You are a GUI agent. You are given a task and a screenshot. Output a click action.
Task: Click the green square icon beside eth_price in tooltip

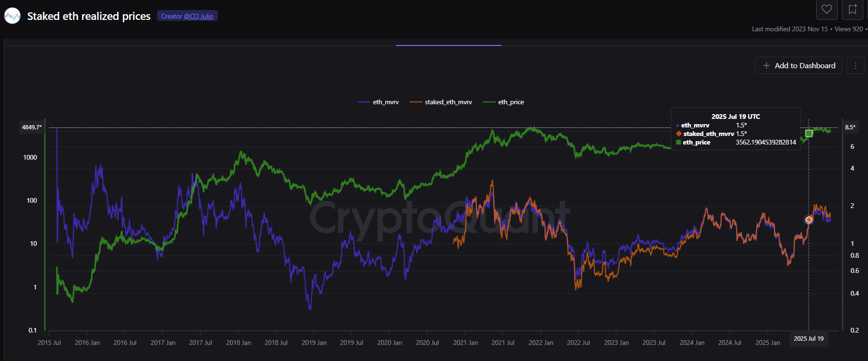tap(678, 142)
